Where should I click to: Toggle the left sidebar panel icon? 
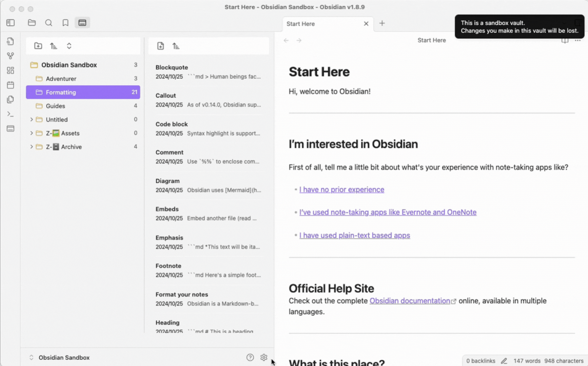tap(11, 23)
